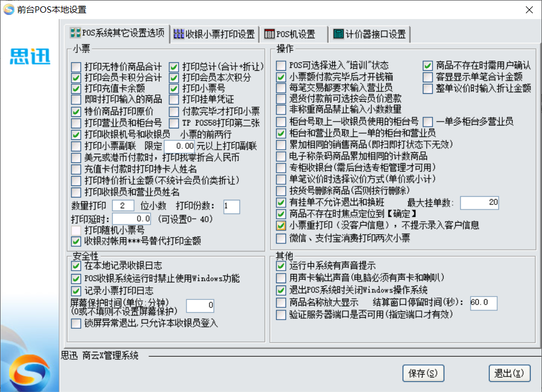The image size is (542, 392).
Task: Click the 收银小票打印设置 tab icon
Action: (x=178, y=34)
